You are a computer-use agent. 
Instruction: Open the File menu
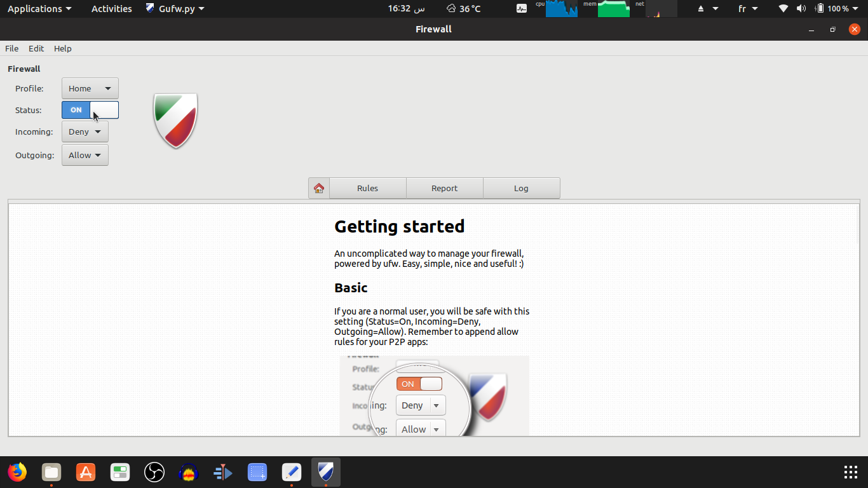12,48
